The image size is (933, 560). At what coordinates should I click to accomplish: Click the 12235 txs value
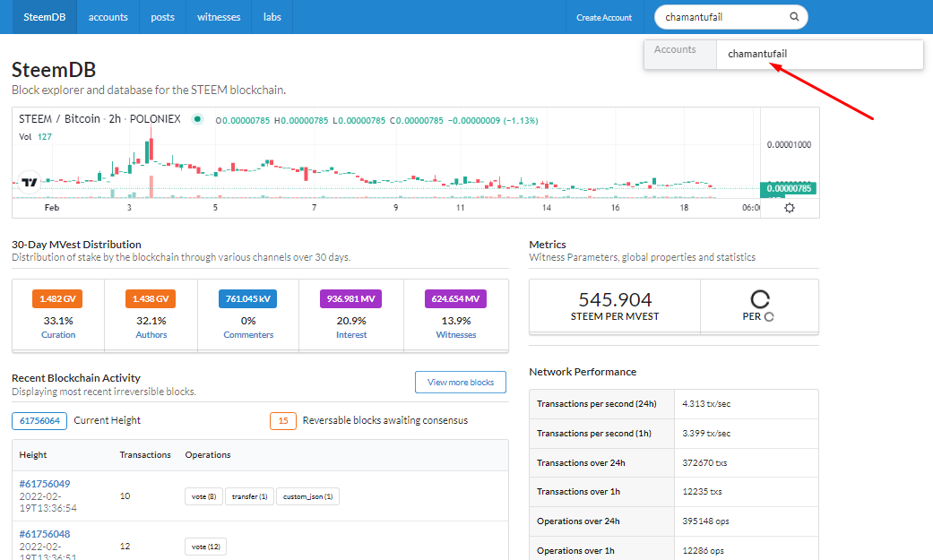click(702, 492)
